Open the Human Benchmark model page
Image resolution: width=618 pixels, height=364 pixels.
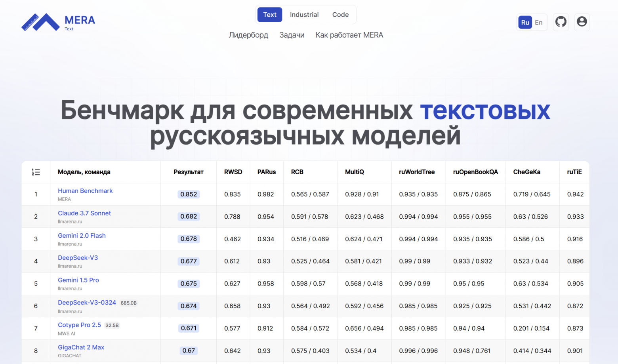pos(85,191)
